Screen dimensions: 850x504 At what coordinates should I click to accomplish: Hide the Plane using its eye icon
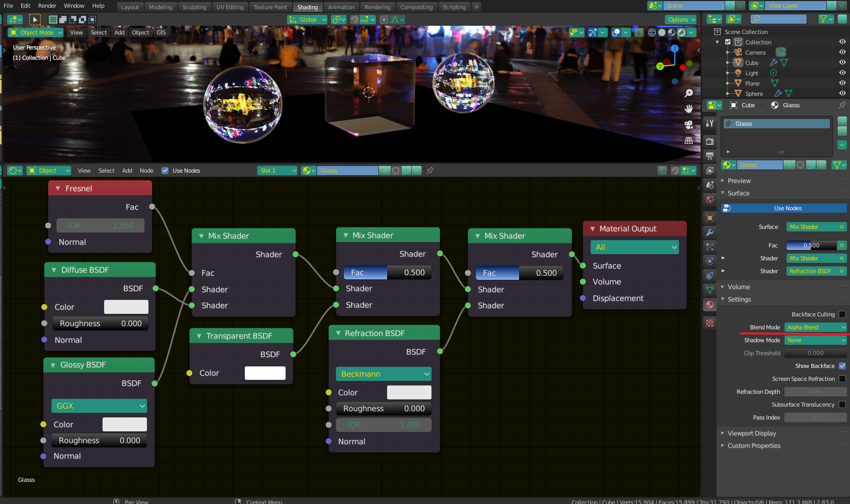[x=842, y=83]
